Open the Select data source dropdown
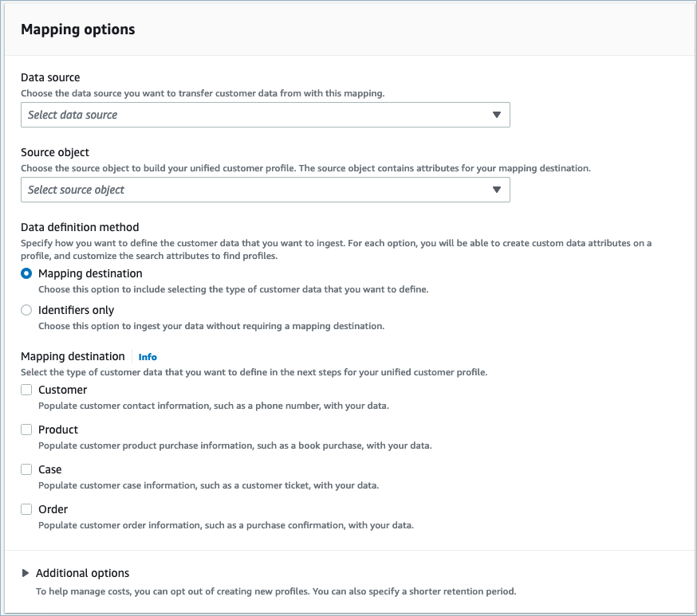This screenshot has height=616, width=697. point(263,115)
